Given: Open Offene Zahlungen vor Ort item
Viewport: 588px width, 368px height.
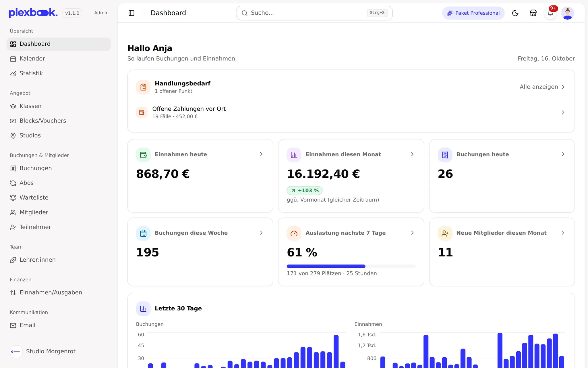Looking at the screenshot, I should coord(351,112).
